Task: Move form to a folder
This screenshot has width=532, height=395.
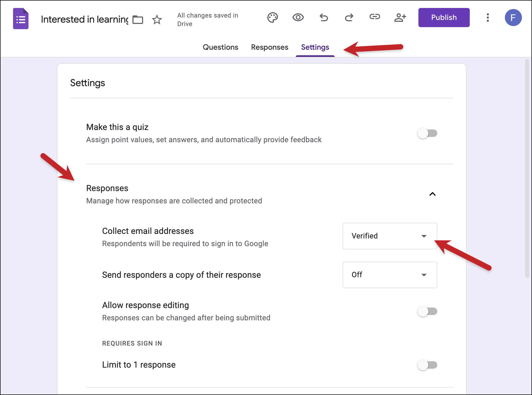Action: point(138,20)
